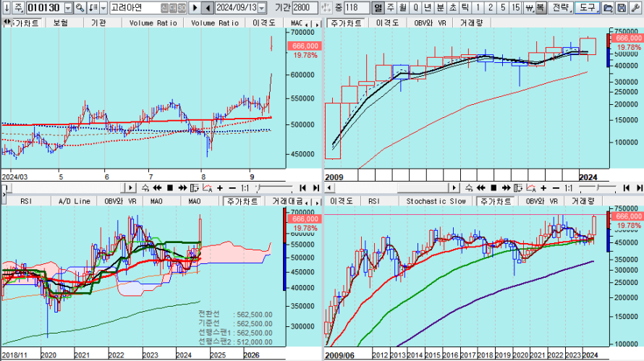This screenshot has width=644, height=361.
Task: Open the date 2024/09/13 dropdown arrow
Action: [261, 8]
